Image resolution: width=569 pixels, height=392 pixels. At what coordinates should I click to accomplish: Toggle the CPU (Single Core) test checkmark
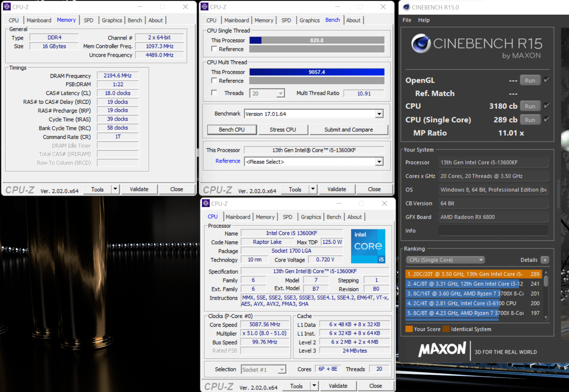[547, 119]
